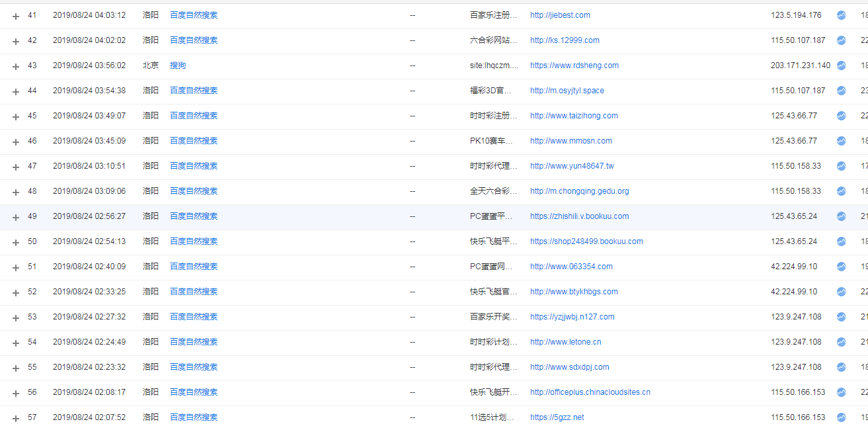This screenshot has height=426, width=868.
Task: Click the trend icon in row 41
Action: point(841,15)
